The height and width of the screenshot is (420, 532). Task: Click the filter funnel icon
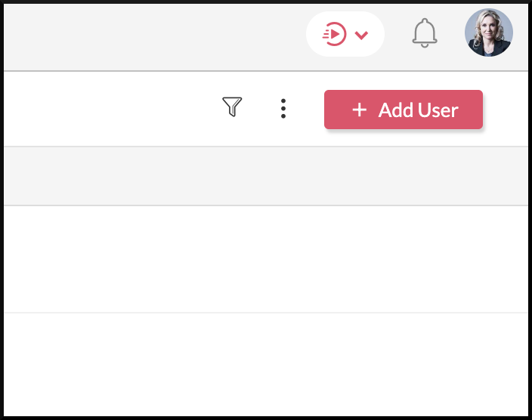(x=232, y=107)
